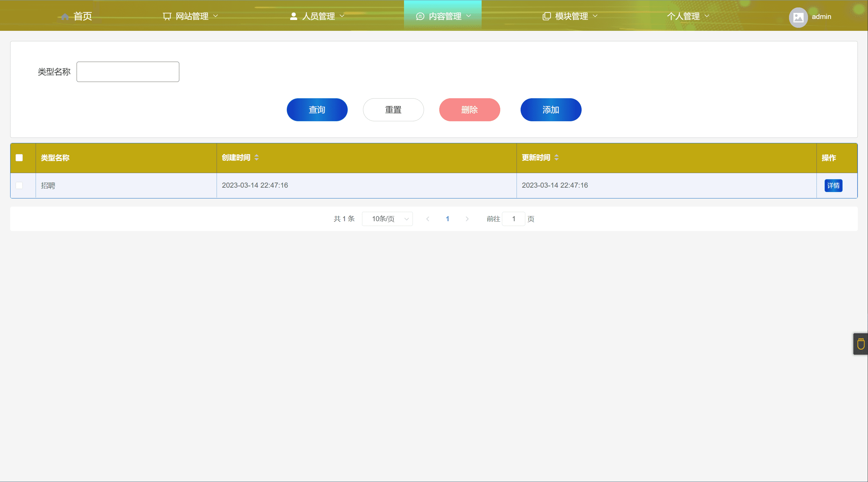Open the 10条/页 page size dropdown

pos(387,219)
